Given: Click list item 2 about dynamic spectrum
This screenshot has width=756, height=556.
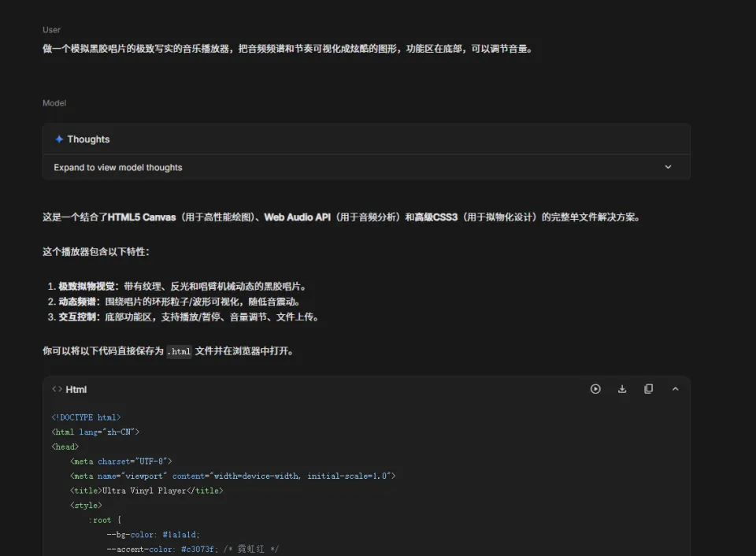Looking at the screenshot, I should click(174, 302).
